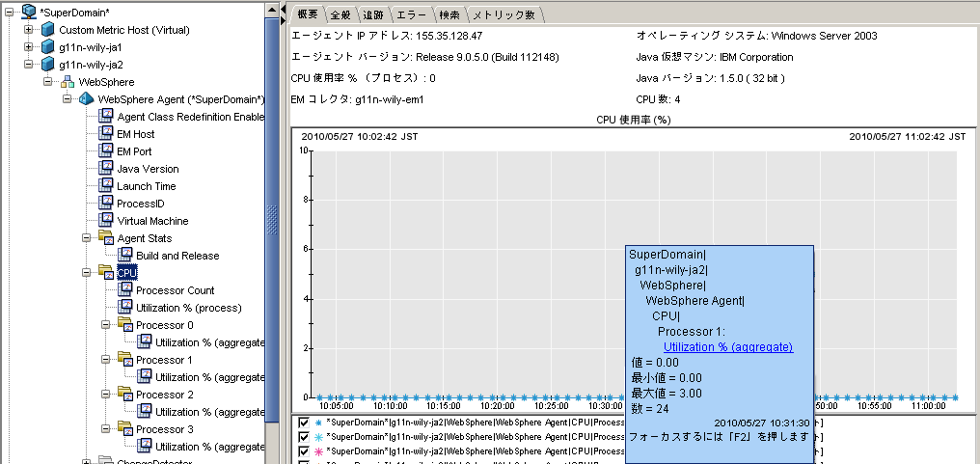980x464 pixels.
Task: Click the Agent Stats folder icon
Action: click(106, 238)
